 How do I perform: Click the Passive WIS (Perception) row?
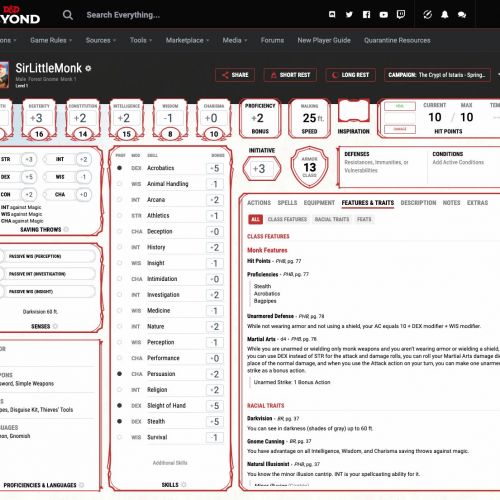(x=47, y=256)
